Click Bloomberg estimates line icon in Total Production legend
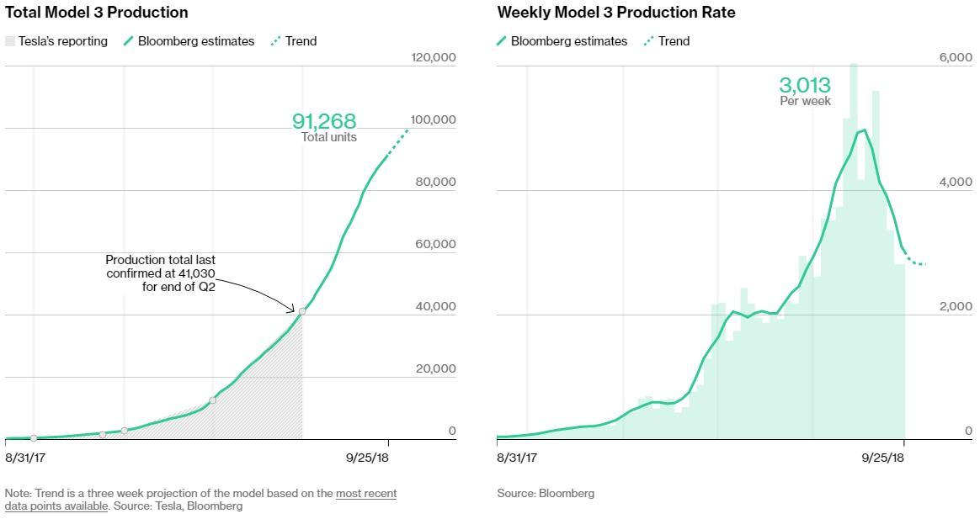The width and height of the screenshot is (980, 519). (128, 41)
